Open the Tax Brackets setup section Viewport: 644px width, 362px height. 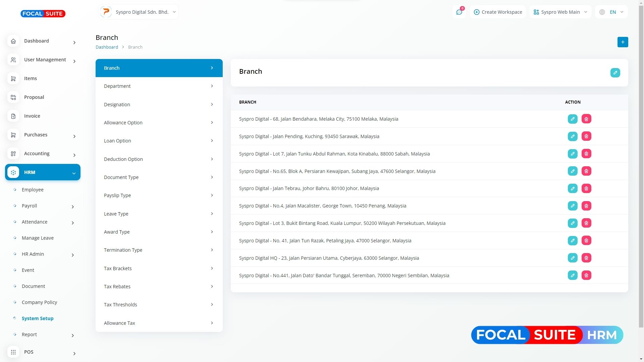tap(159, 268)
